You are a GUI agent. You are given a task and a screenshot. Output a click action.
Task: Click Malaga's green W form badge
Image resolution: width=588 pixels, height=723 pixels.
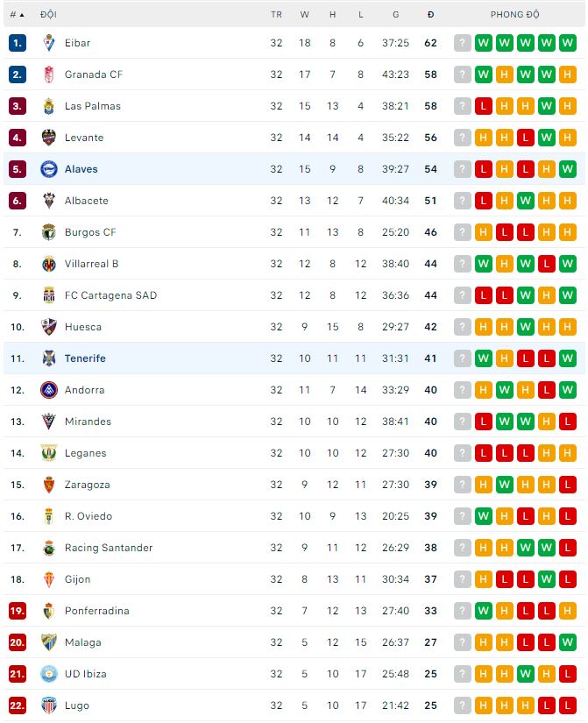click(568, 642)
